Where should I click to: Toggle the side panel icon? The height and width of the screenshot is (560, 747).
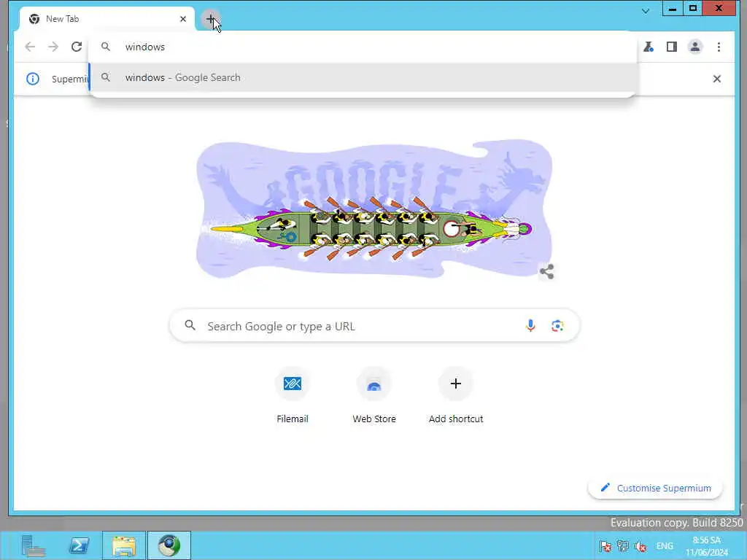672,47
